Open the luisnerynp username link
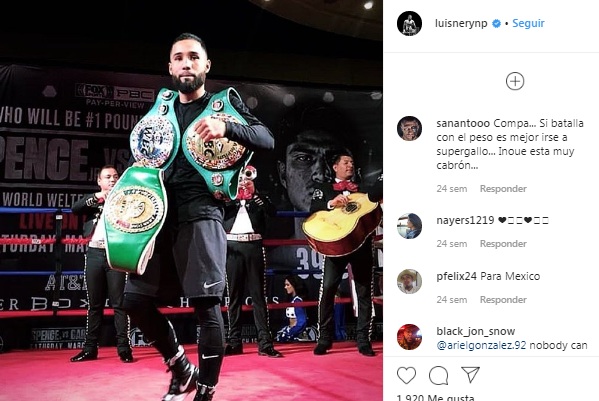The height and width of the screenshot is (401, 599). coord(461,23)
